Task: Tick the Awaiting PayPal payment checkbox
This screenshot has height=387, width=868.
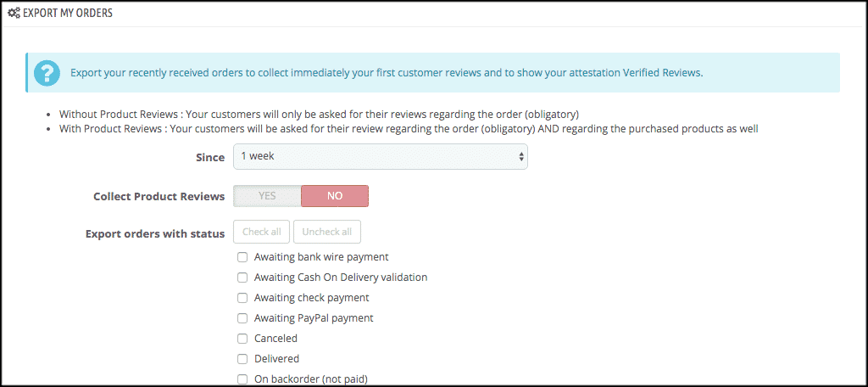Action: pos(242,318)
